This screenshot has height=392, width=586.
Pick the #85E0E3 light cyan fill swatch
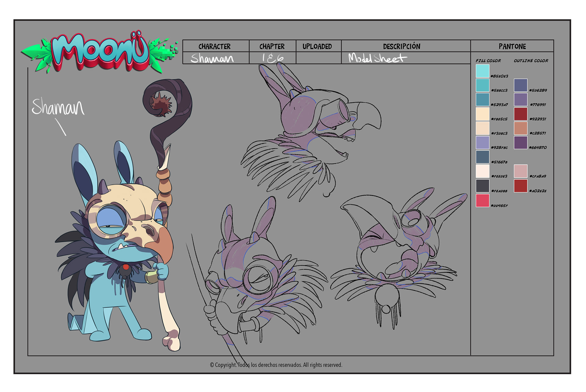483,71
